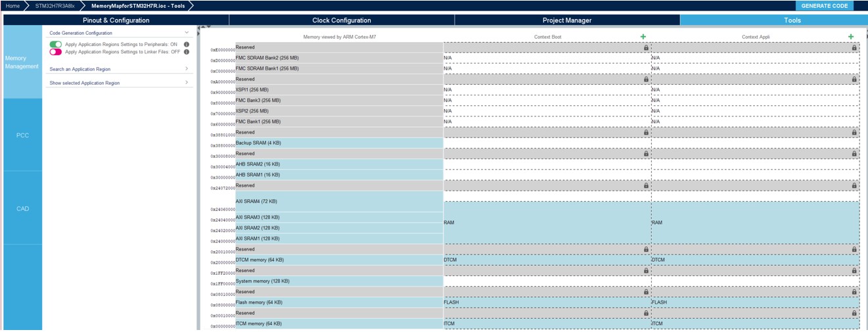Click Flash memory (64 KB) row
The width and height of the screenshot is (868, 332).
pos(339,302)
